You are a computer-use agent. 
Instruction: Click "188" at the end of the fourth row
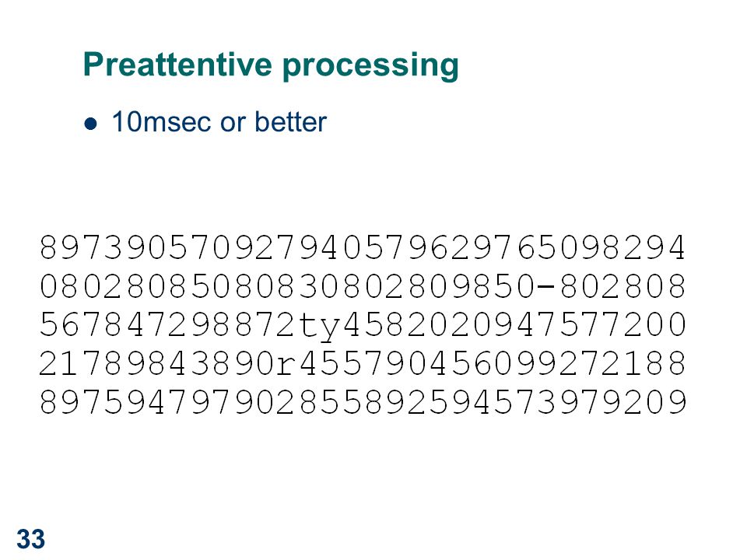(x=654, y=364)
